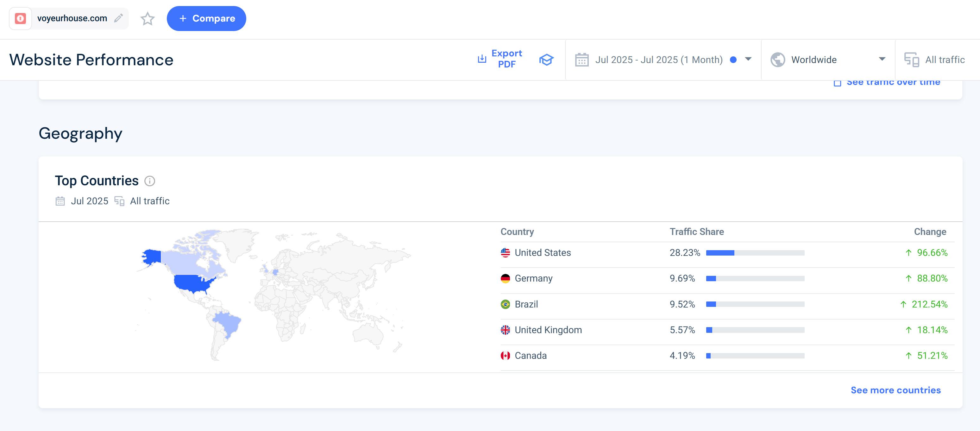Favorite the site with the star icon
This screenshot has height=431, width=980.
147,18
